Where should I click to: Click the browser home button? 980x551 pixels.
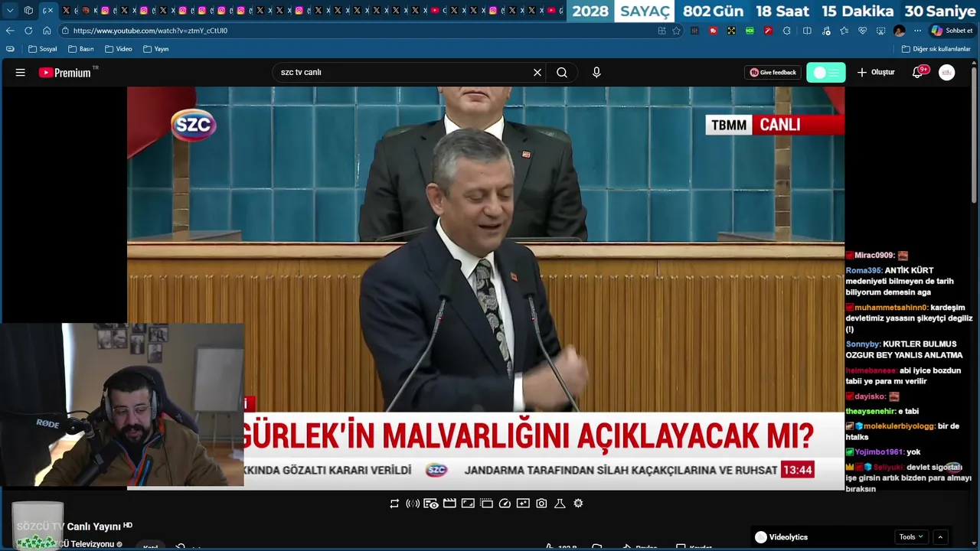click(47, 31)
